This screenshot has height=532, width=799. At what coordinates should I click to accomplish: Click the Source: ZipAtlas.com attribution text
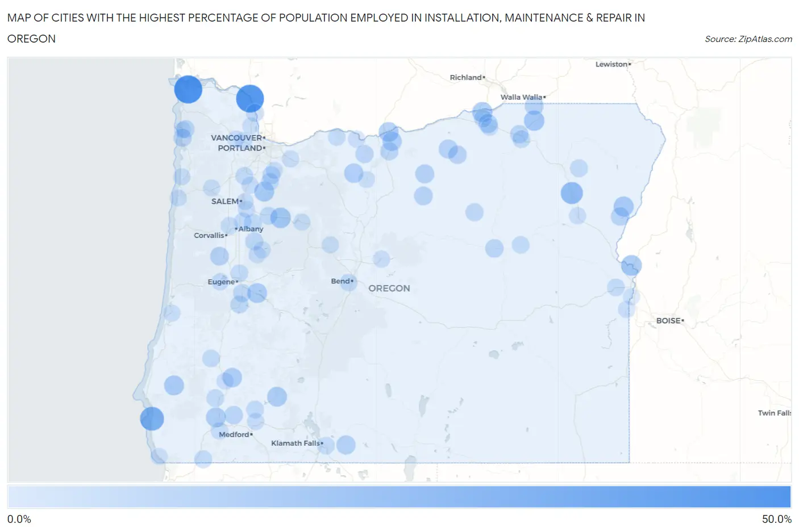click(748, 39)
